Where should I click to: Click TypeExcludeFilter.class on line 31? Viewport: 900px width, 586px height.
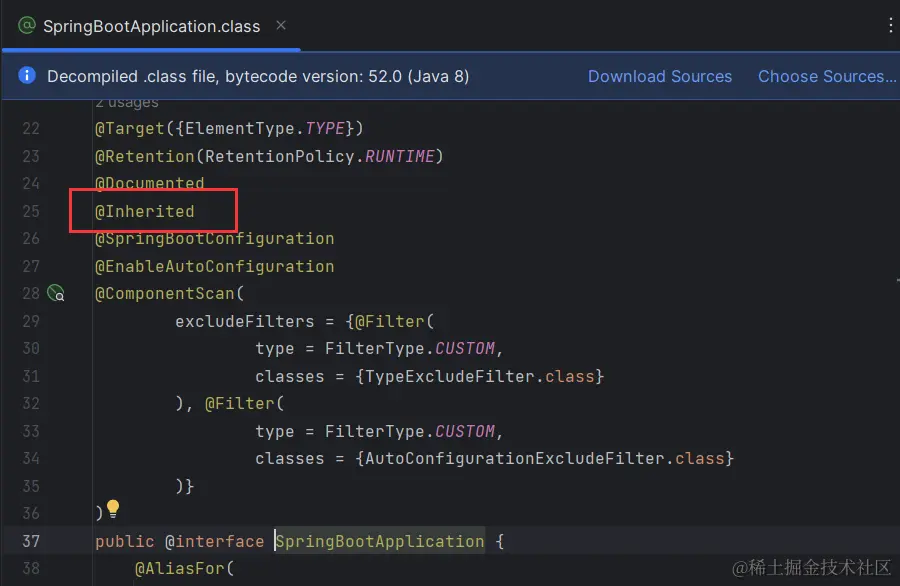pyautogui.click(x=480, y=376)
